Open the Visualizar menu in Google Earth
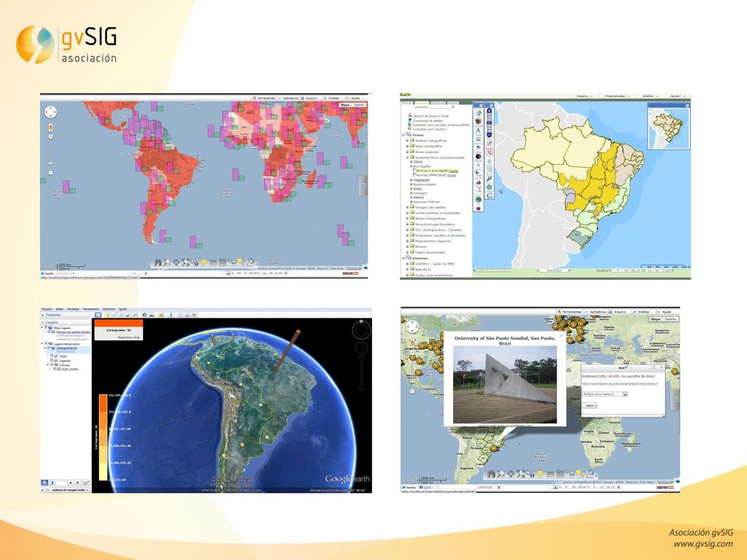Screen dimensions: 747x560 (73, 309)
